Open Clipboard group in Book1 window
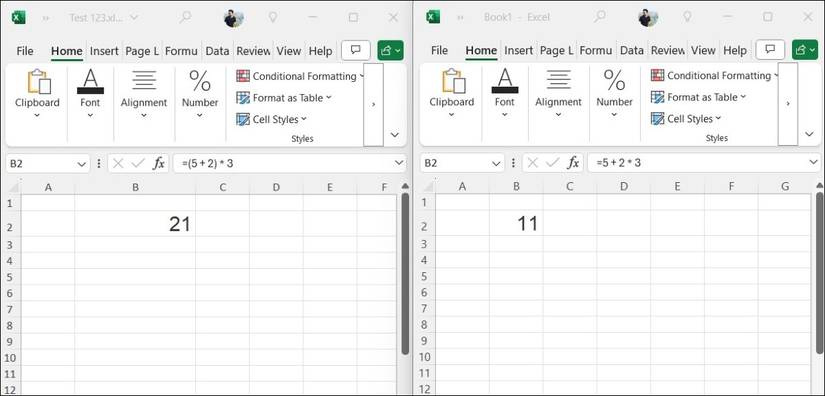 [451, 94]
